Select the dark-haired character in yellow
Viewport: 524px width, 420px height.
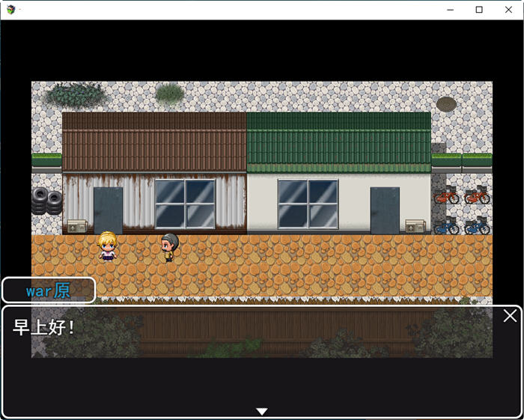(170, 247)
